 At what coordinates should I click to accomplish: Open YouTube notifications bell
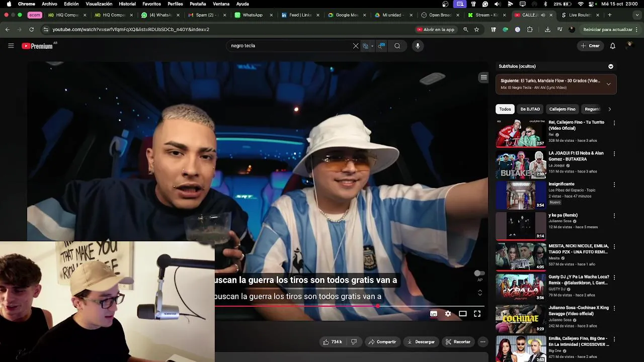612,46
